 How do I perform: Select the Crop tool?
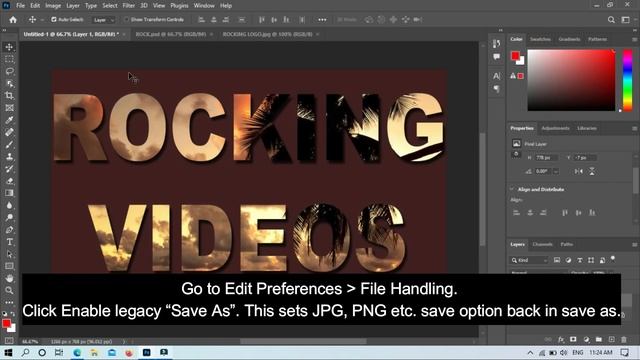(9, 96)
